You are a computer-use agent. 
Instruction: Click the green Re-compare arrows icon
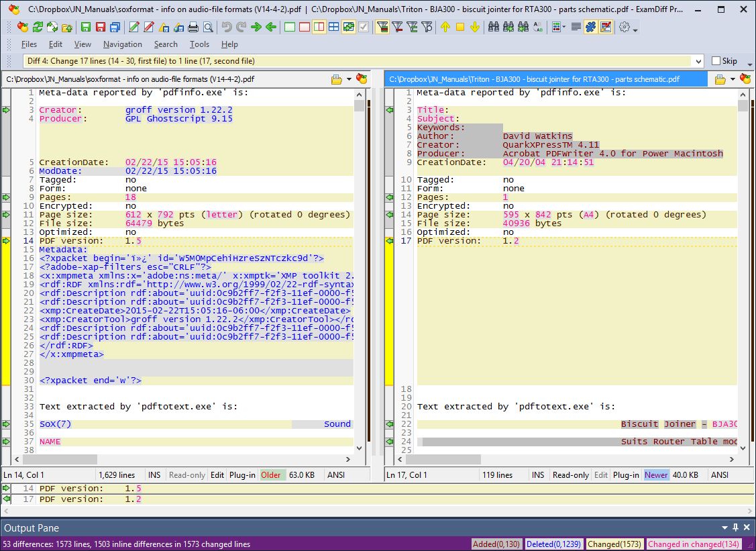(38, 27)
